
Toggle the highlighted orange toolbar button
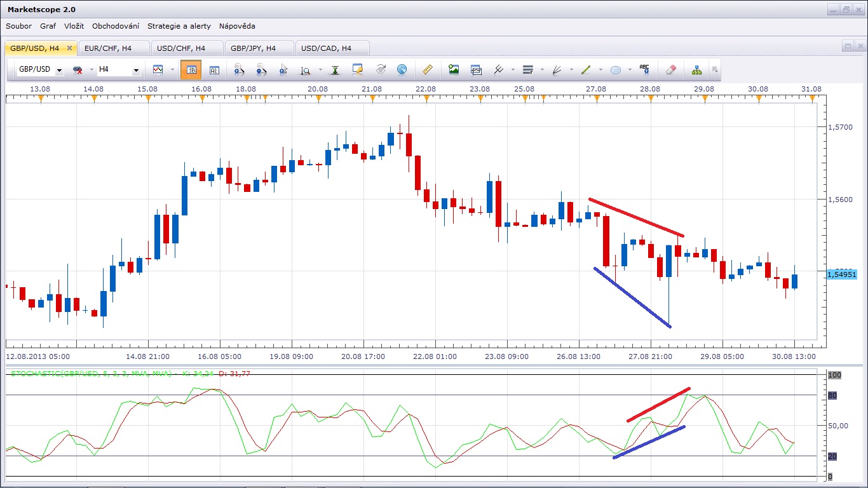pos(191,70)
